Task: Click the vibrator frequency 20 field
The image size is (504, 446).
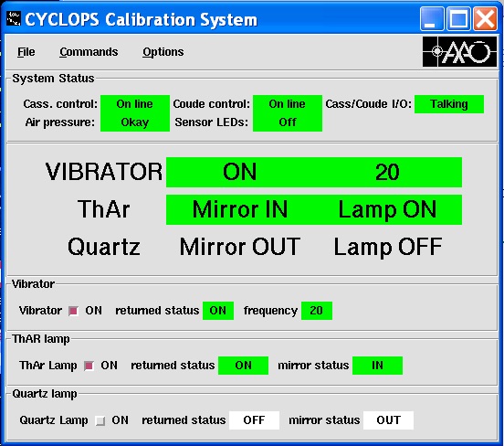Action: [317, 311]
